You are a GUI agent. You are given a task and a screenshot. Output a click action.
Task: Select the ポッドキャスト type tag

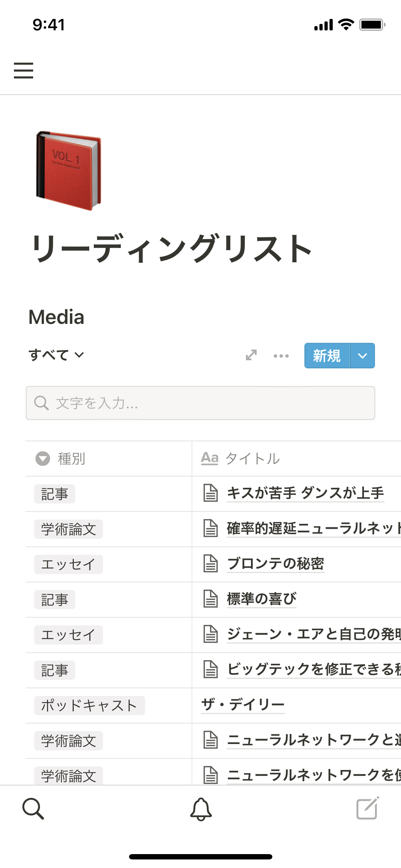(x=89, y=706)
